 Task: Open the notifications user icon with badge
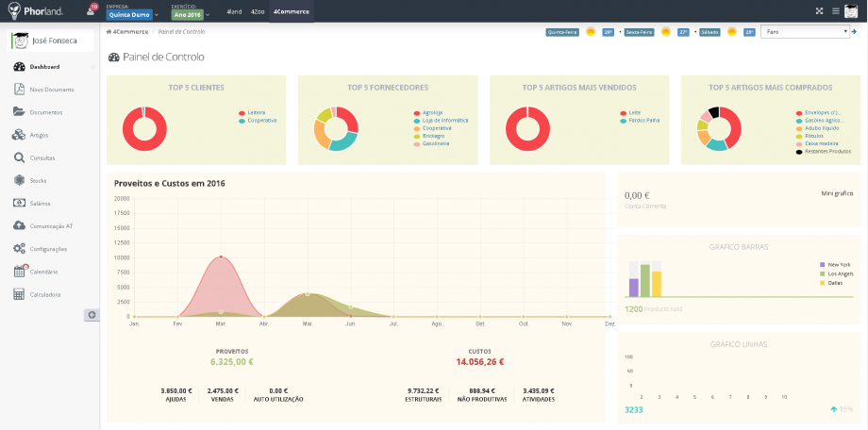pos(91,10)
